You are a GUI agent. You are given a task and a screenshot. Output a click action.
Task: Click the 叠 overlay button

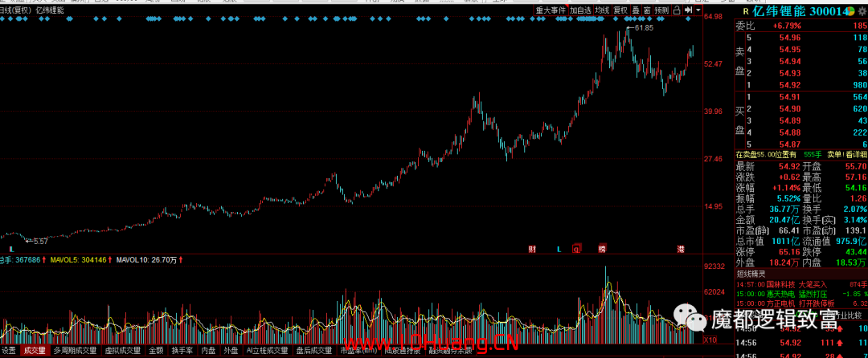click(x=636, y=10)
